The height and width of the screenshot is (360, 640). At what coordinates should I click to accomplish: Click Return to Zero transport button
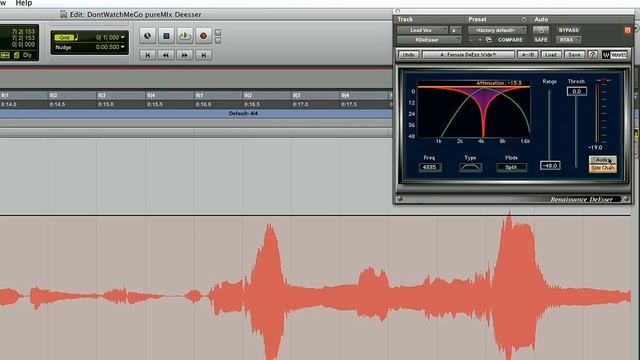147,55
